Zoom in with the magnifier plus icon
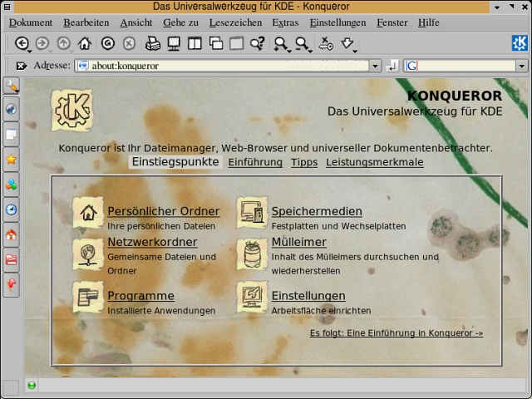The image size is (532, 399). coord(281,44)
